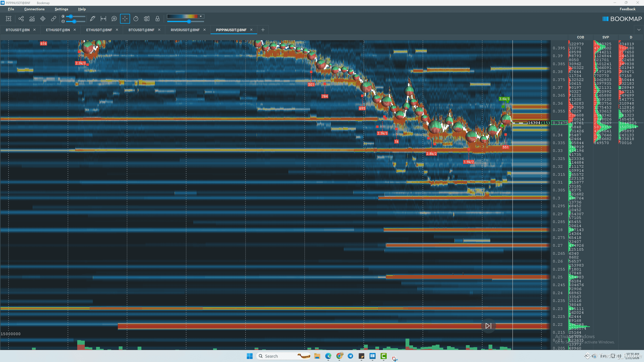
Task: Click the speech bubble notes icon
Action: (114, 19)
